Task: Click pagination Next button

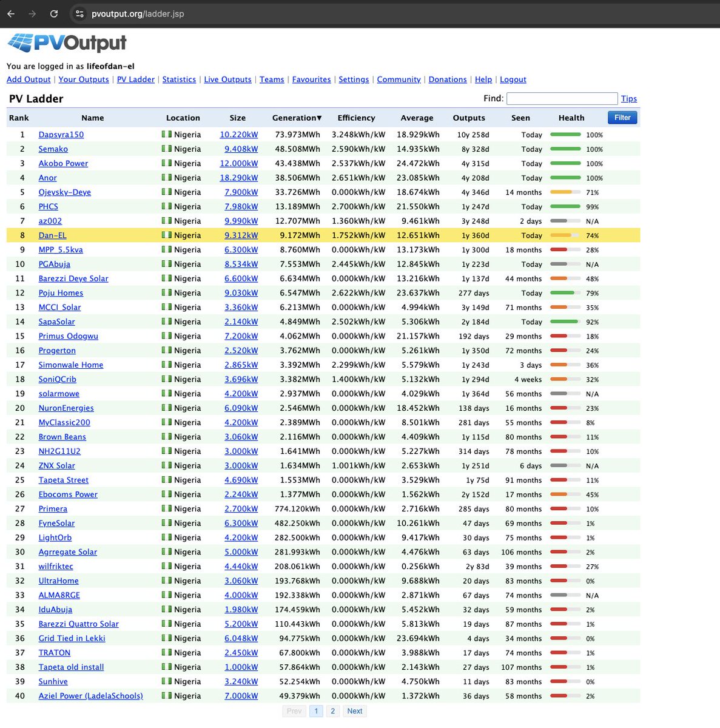Action: (x=355, y=711)
